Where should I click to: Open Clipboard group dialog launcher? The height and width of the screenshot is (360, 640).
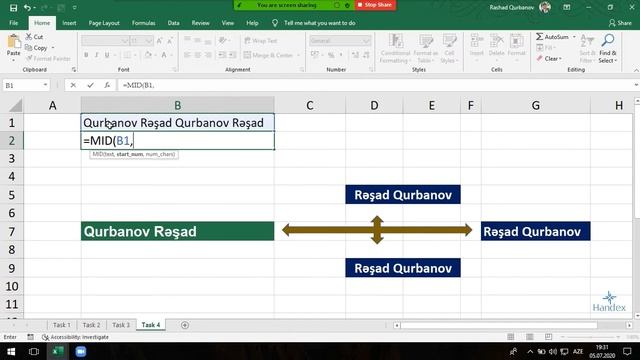(74, 70)
